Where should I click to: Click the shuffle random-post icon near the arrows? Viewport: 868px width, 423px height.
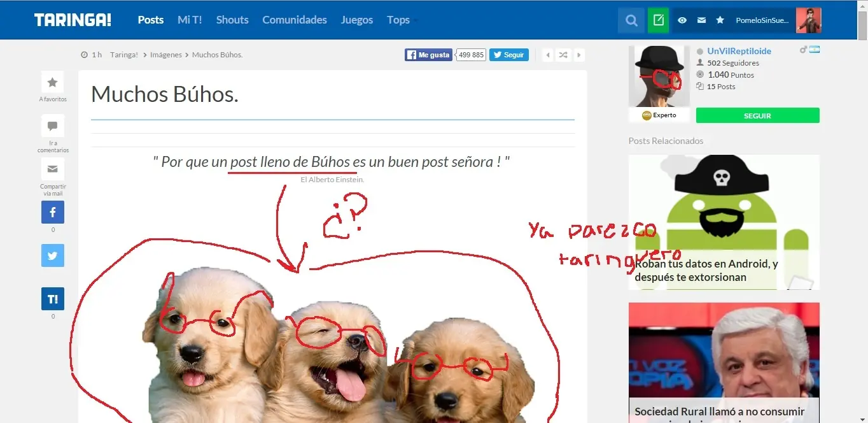[563, 55]
